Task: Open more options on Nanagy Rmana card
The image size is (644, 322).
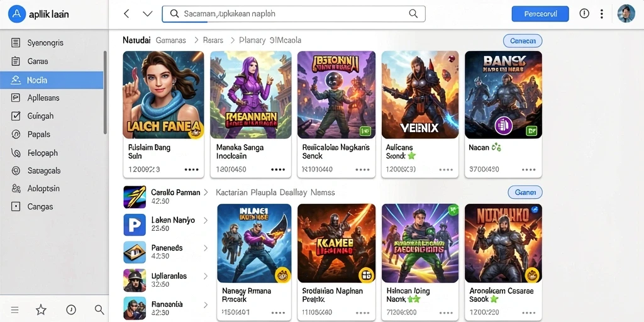Action: click(278, 313)
